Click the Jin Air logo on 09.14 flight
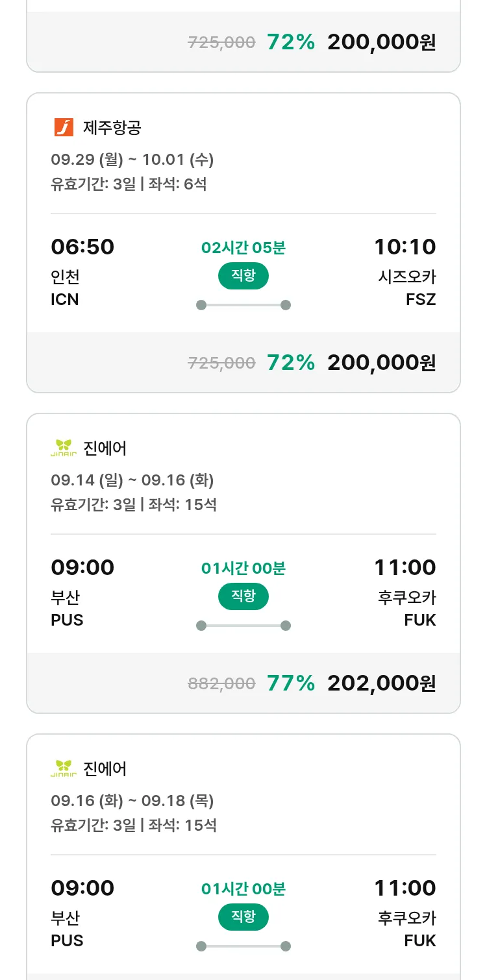The width and height of the screenshot is (487, 980). tap(64, 448)
